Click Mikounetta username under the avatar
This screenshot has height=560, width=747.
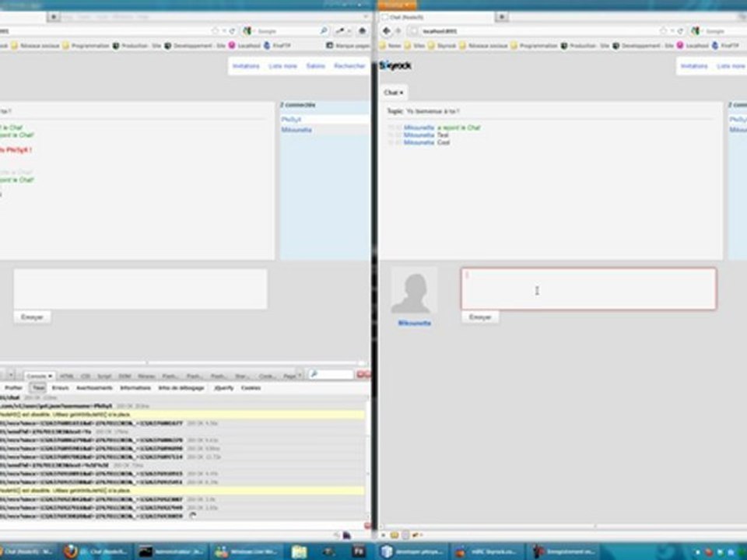(x=415, y=323)
